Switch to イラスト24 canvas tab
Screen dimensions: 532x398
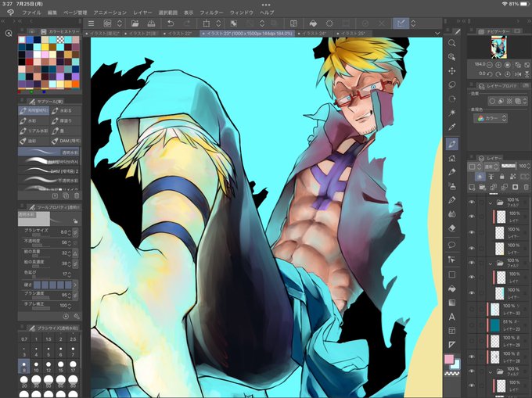pos(314,33)
